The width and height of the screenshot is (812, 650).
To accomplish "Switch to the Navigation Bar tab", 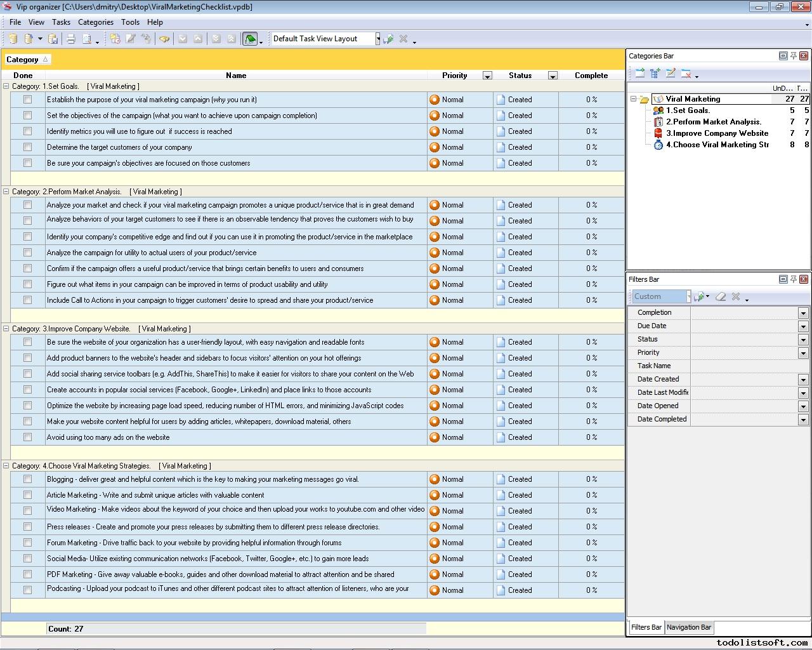I will (x=688, y=627).
